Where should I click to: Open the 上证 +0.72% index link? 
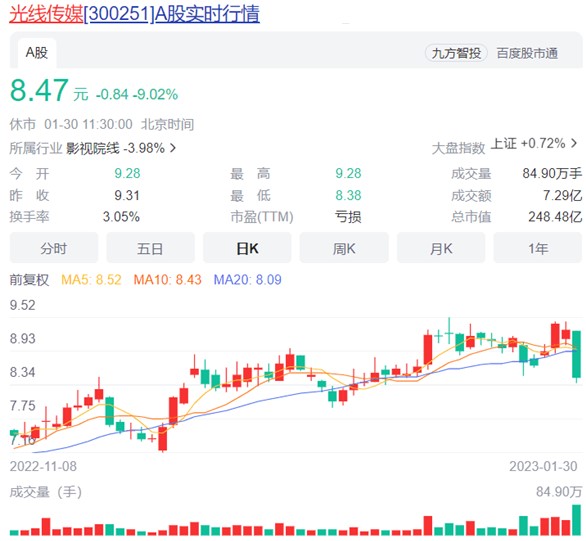click(528, 143)
